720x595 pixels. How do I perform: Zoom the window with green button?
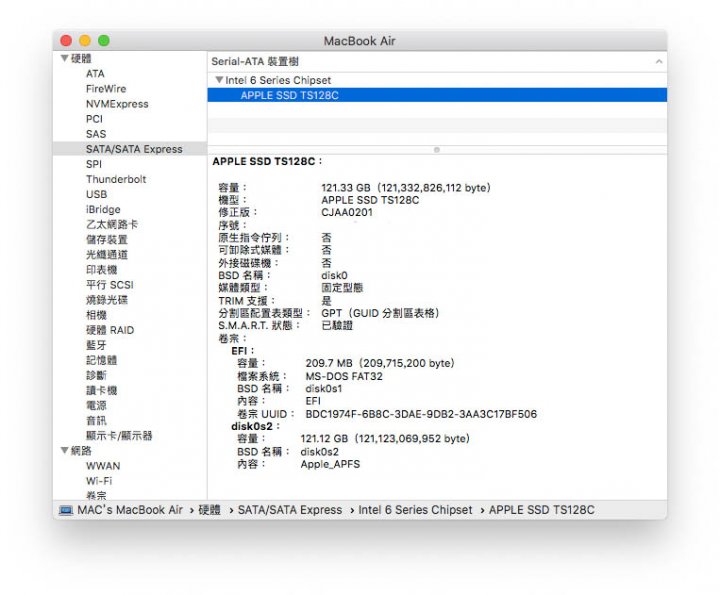[x=104, y=40]
